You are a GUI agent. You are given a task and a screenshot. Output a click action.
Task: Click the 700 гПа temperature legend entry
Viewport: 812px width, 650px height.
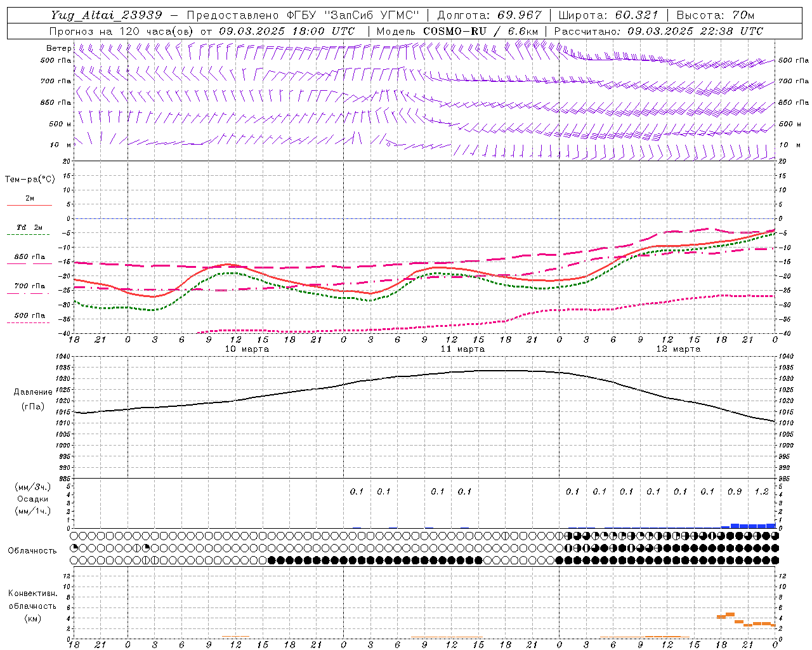pos(30,286)
